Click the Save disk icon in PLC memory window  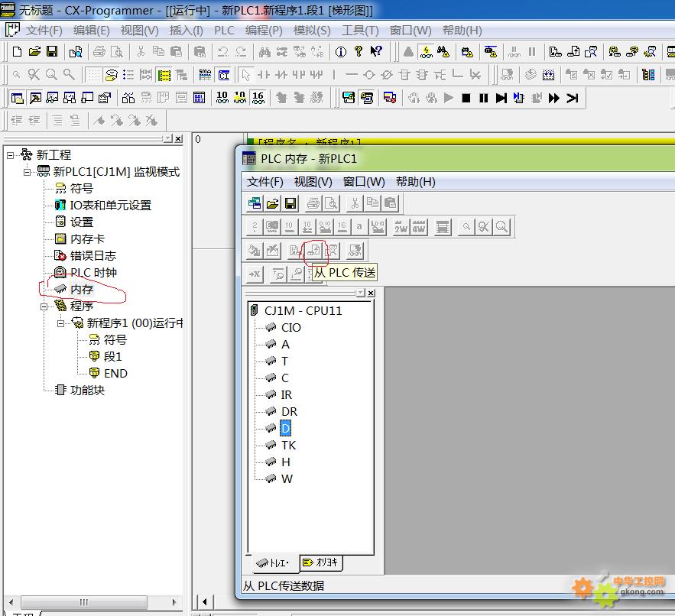click(x=290, y=203)
